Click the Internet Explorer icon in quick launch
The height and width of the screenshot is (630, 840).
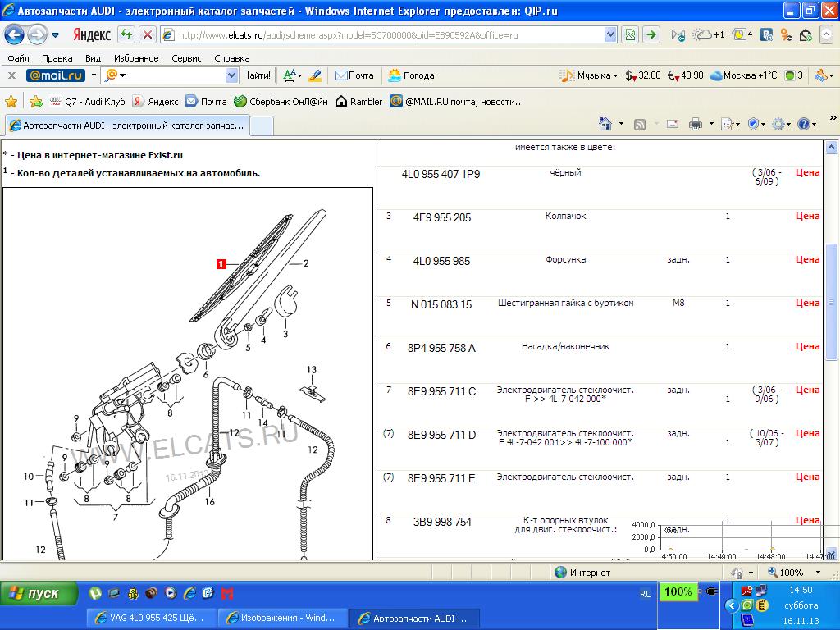[x=189, y=593]
